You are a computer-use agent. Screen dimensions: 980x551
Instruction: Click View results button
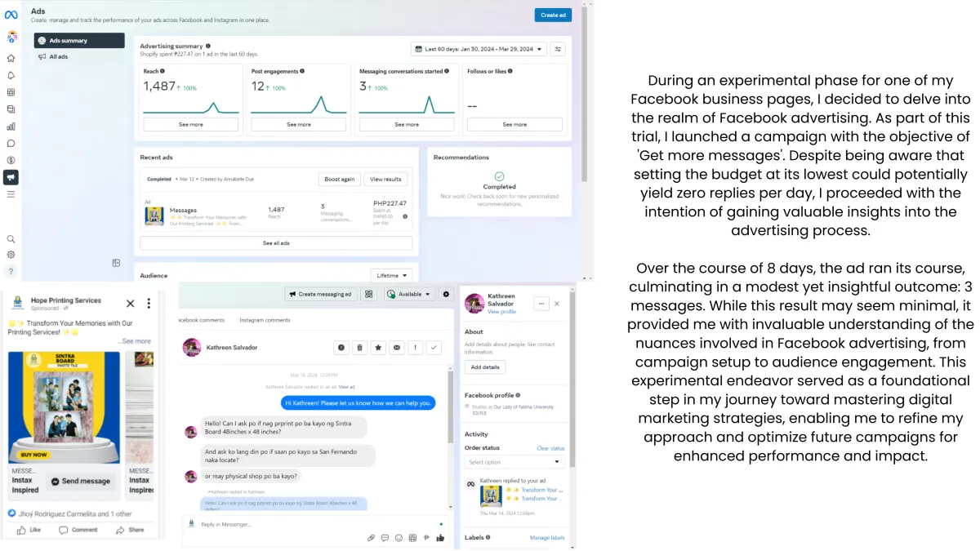click(385, 179)
